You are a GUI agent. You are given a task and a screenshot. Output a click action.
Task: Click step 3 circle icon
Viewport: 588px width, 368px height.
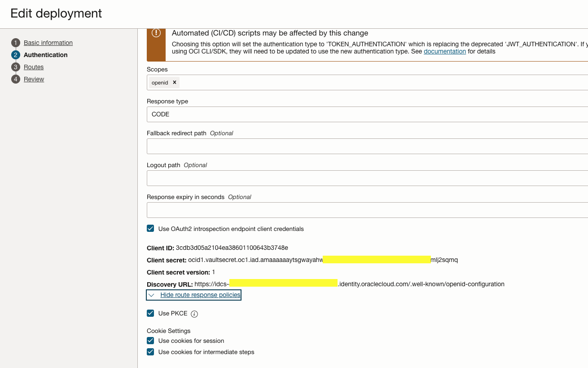[16, 67]
